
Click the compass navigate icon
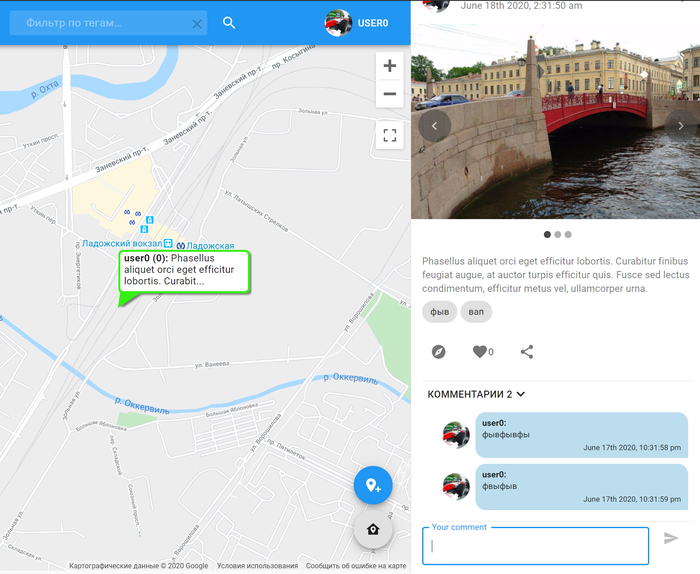(x=438, y=352)
